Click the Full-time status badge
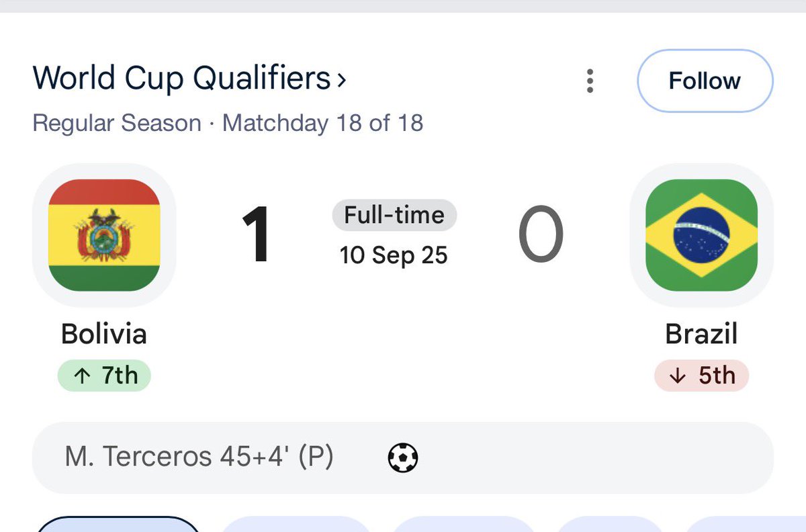Image resolution: width=806 pixels, height=532 pixels. click(x=394, y=216)
